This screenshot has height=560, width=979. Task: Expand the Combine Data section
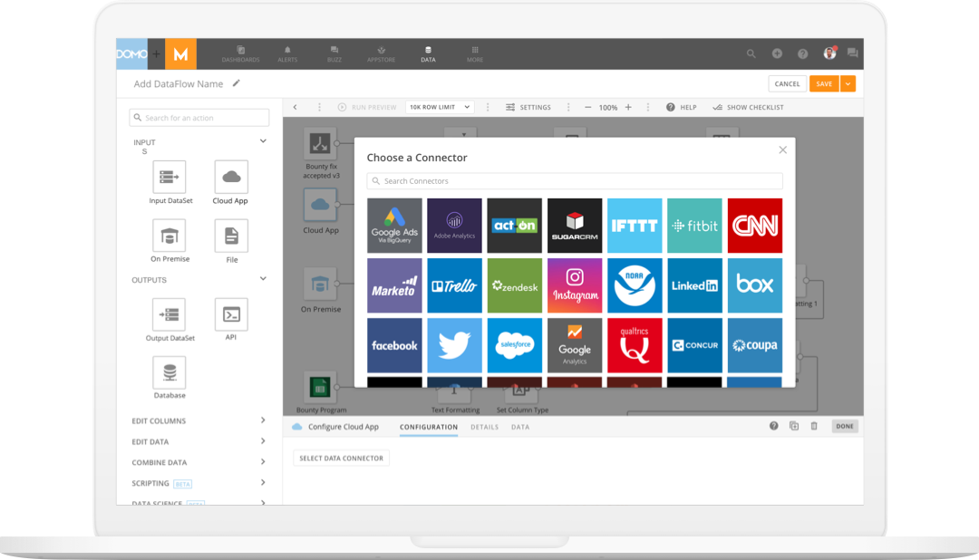click(x=263, y=462)
